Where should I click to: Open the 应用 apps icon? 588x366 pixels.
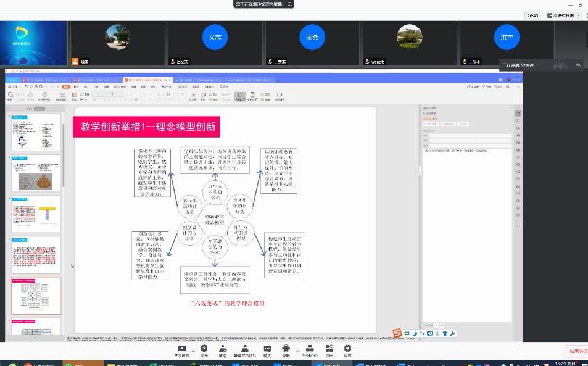(x=329, y=349)
